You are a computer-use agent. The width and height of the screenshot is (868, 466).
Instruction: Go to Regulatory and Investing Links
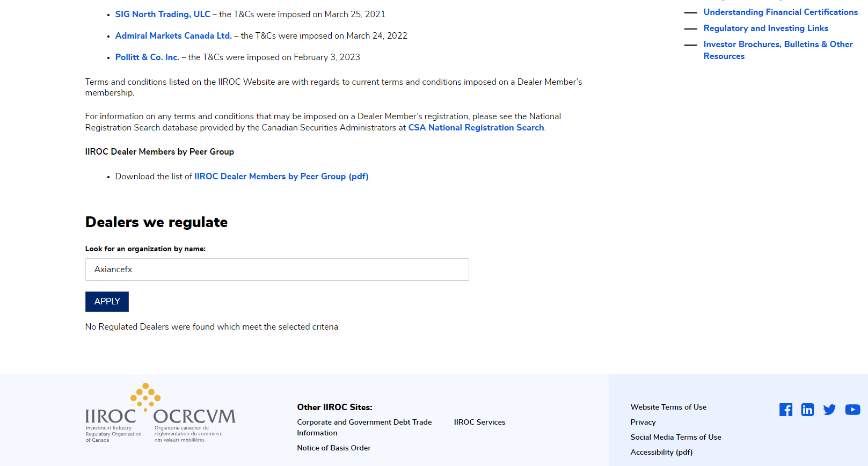click(765, 28)
